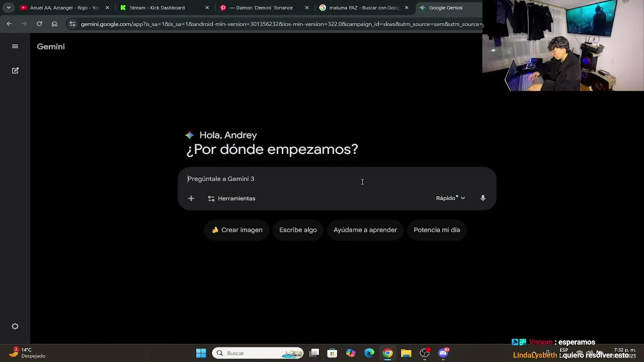Open Discord from the taskbar
The width and height of the screenshot is (644, 362).
click(443, 353)
